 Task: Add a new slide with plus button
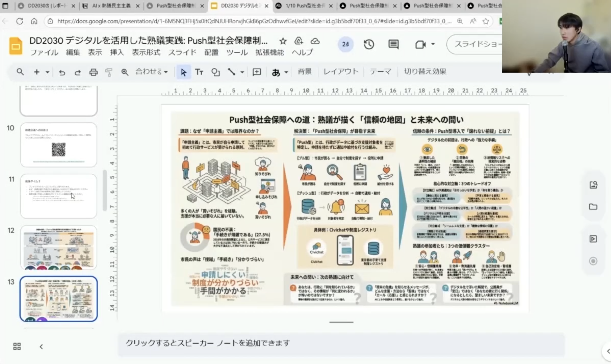pos(36,72)
